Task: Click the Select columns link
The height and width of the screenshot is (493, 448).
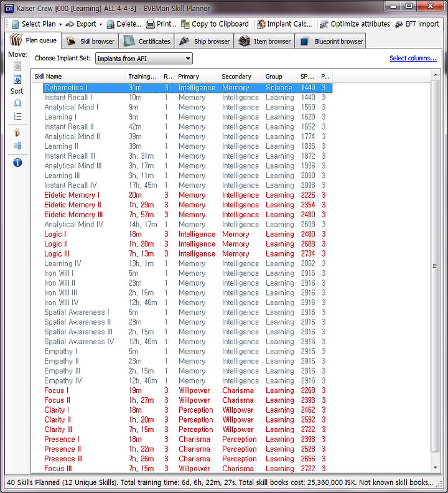Action: (413, 58)
